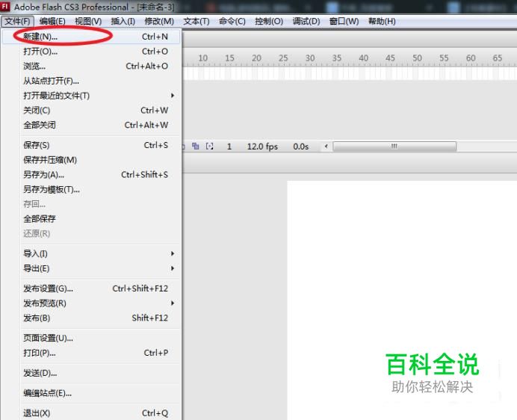
Task: Select 发送(D)... menu entry
Action: 91,373
